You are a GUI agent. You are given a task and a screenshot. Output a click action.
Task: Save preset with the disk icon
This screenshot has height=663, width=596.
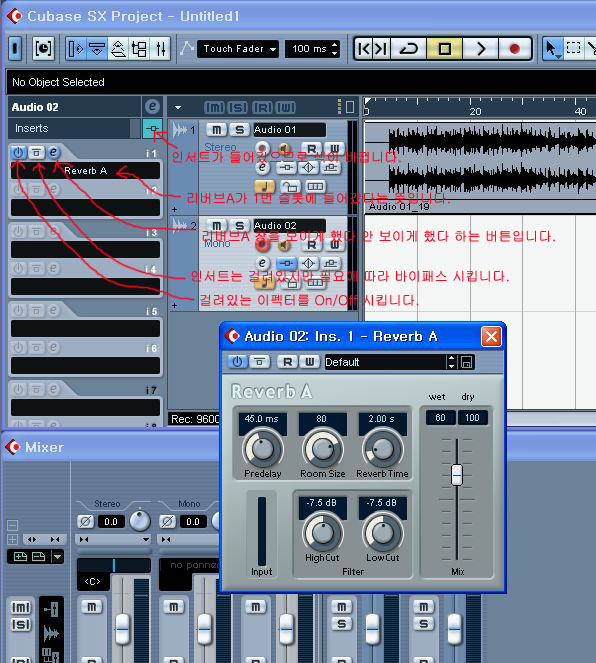(x=466, y=362)
